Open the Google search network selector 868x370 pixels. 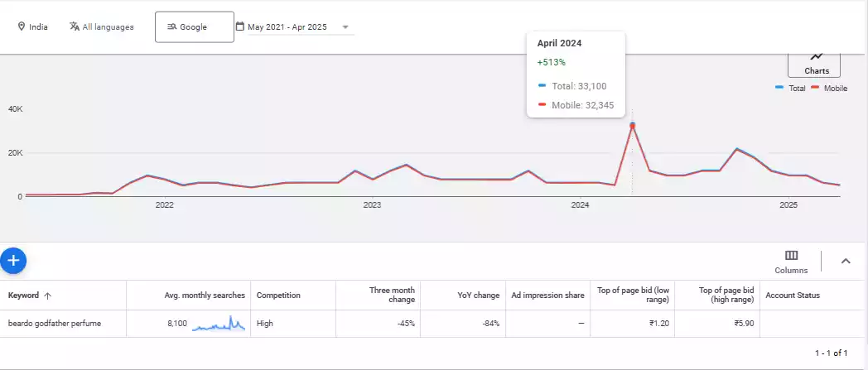(195, 26)
